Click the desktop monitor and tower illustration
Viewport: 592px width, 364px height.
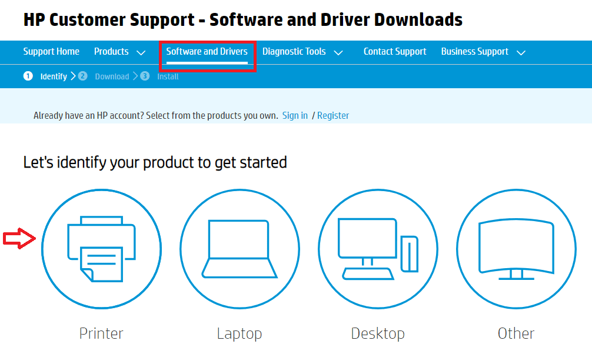pos(377,249)
